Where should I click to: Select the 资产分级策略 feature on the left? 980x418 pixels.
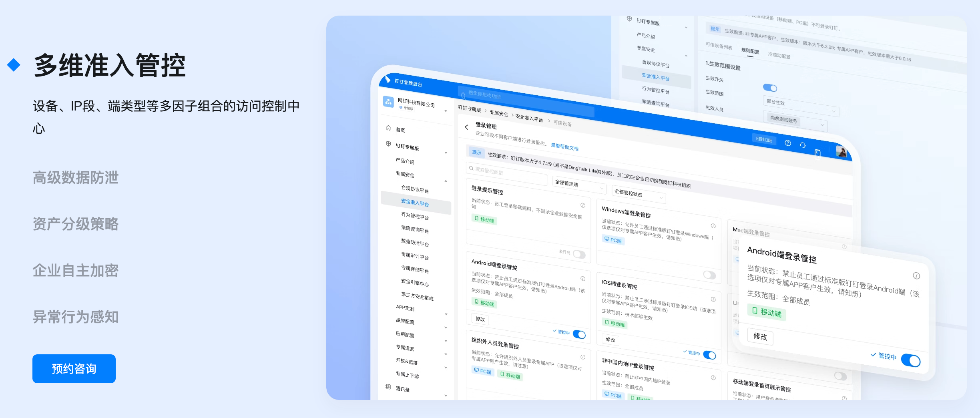[x=76, y=224]
